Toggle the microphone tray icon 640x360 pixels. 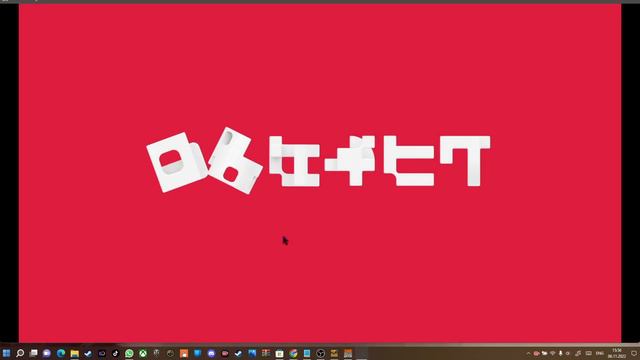[x=560, y=353]
